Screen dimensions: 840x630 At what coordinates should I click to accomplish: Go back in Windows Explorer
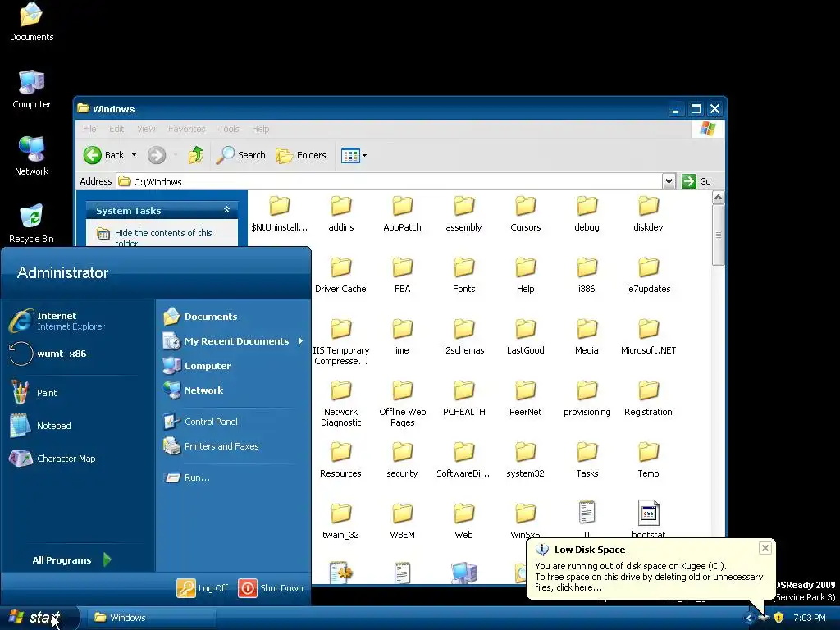104,155
